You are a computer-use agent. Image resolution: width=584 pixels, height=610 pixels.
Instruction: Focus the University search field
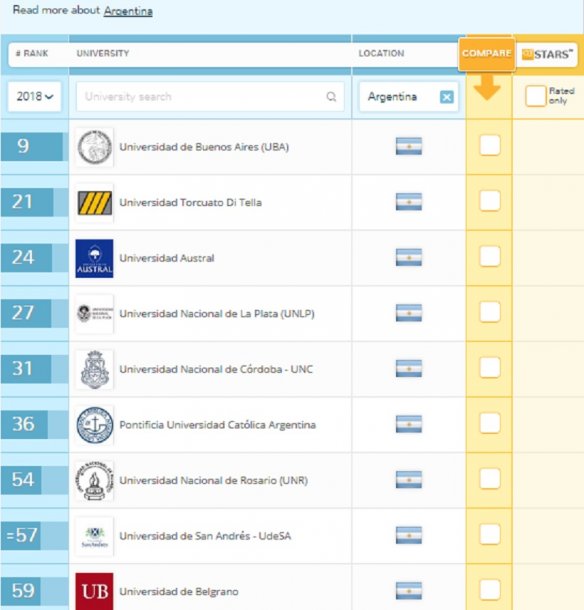[x=210, y=96]
